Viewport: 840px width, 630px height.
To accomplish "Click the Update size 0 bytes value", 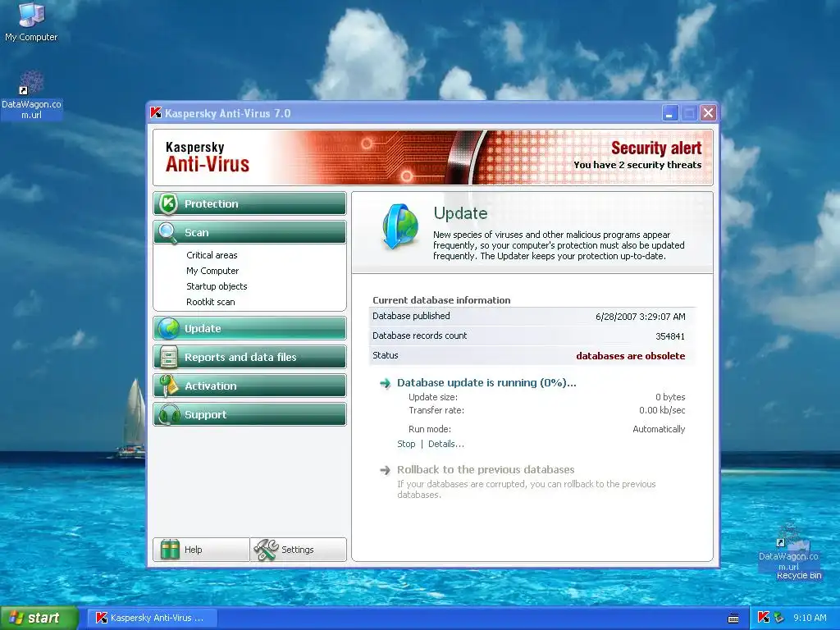I will click(x=670, y=397).
